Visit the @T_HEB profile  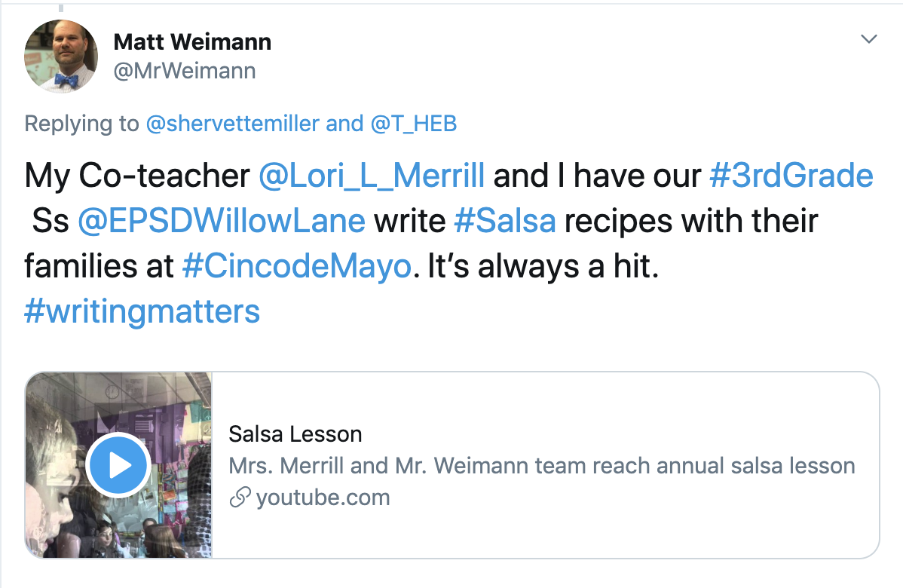414,124
